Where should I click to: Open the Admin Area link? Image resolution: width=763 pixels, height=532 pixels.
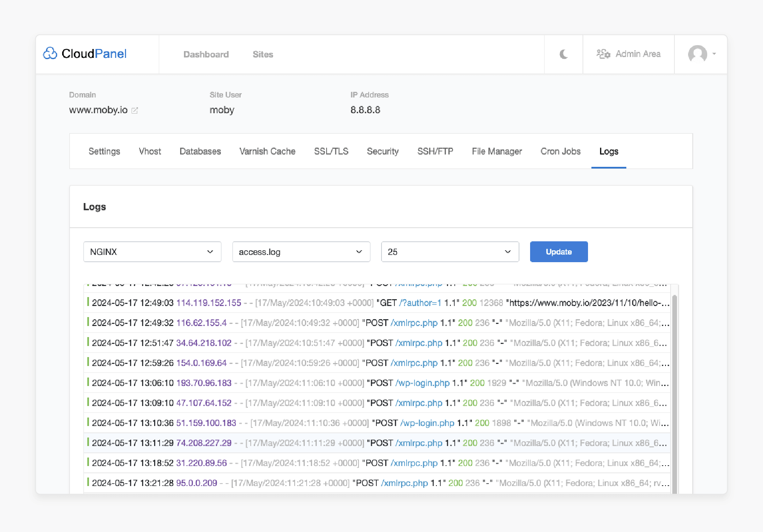click(x=628, y=54)
